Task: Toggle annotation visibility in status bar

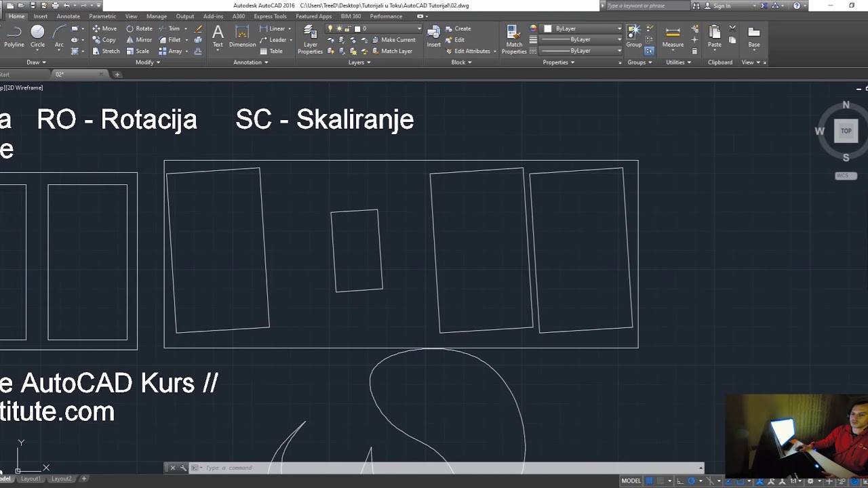Action: [x=759, y=481]
